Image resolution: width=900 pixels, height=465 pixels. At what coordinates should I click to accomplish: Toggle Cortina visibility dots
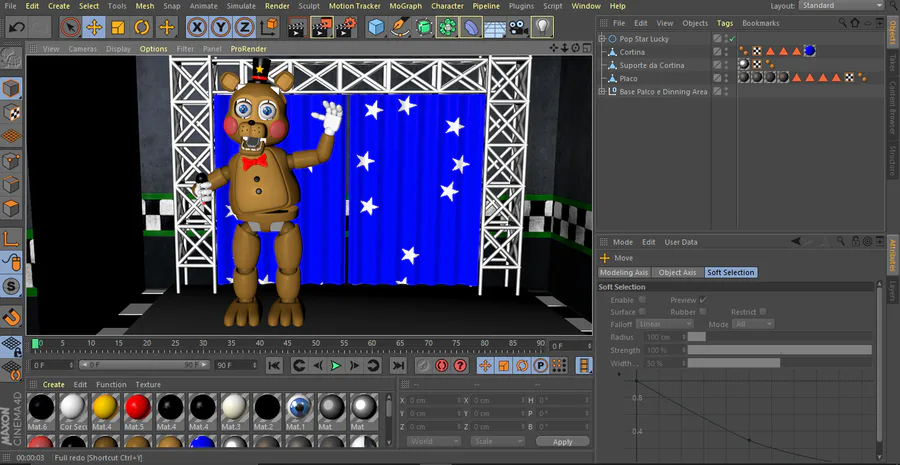(727, 52)
